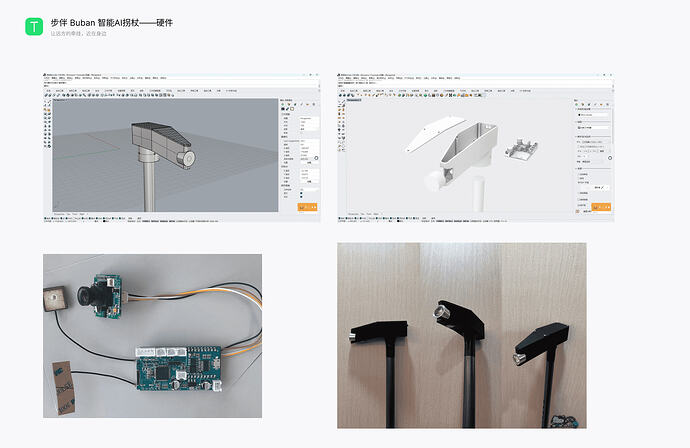Click orange button in right Rhino window
The height and width of the screenshot is (448, 690).
tap(601, 207)
